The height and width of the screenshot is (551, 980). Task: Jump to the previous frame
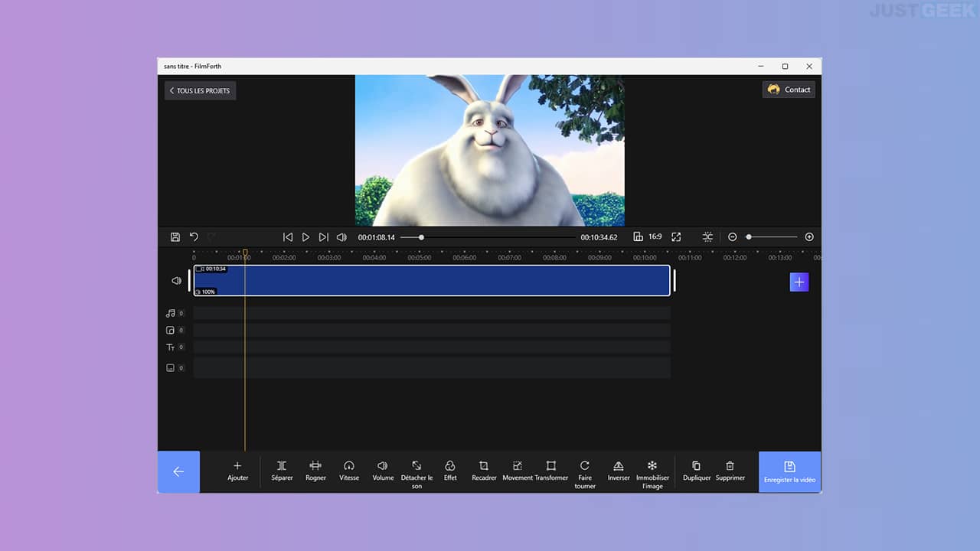[x=288, y=237]
